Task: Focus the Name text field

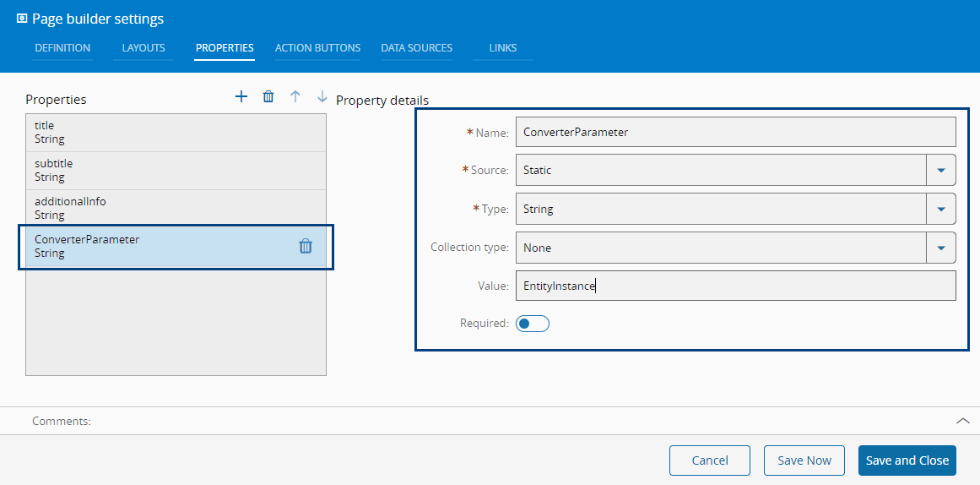Action: pyautogui.click(x=735, y=132)
